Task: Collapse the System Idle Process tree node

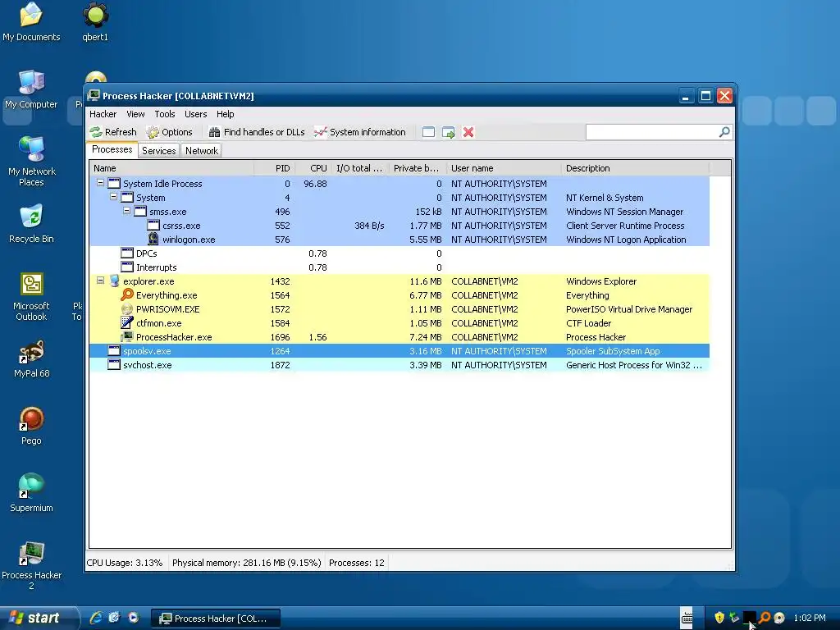Action: (x=100, y=183)
